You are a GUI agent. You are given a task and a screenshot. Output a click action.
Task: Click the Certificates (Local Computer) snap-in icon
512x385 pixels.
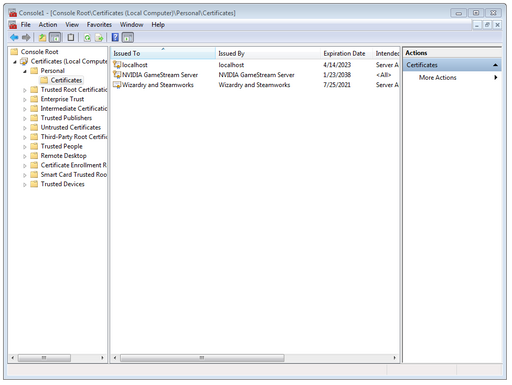click(24, 61)
